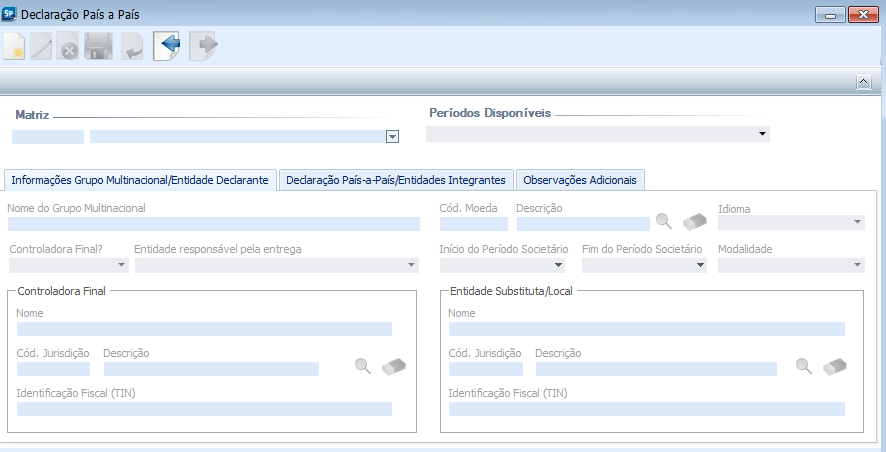886x452 pixels.
Task: Search jurisdiction code for Controladora Final
Action: 363,366
